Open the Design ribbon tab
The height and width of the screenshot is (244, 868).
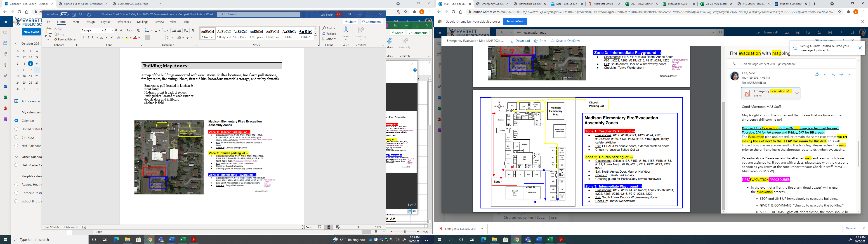(x=90, y=22)
